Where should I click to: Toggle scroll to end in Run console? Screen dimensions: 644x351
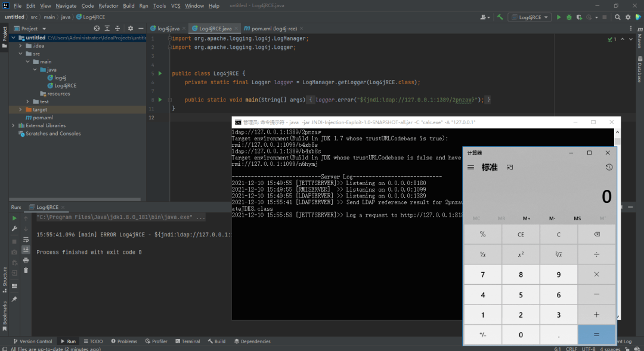tap(26, 250)
